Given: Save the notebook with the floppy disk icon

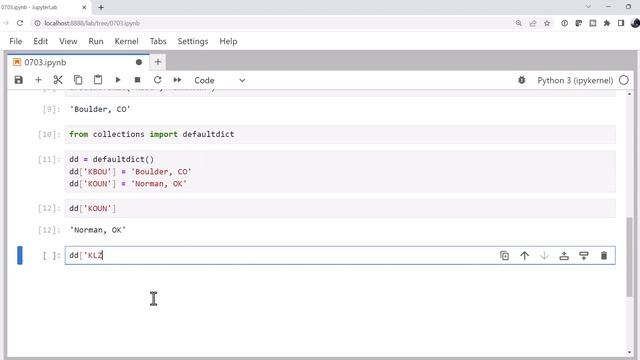Looking at the screenshot, I should (18, 80).
